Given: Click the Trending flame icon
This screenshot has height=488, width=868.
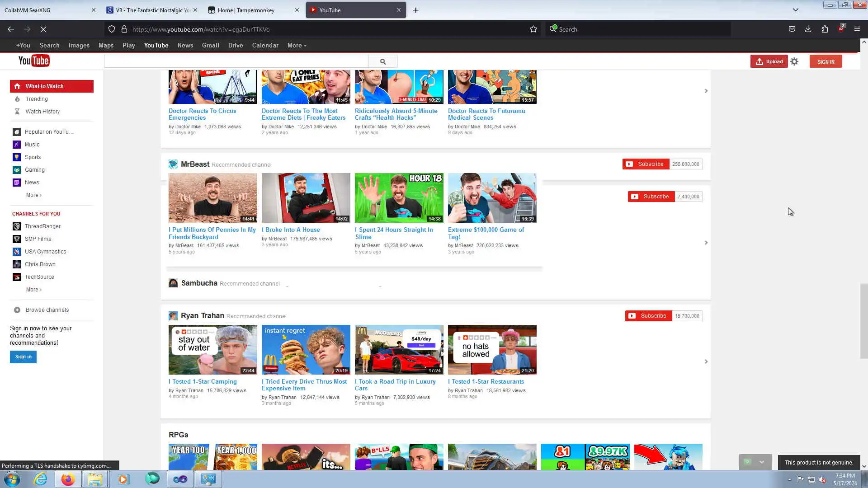Looking at the screenshot, I should pos(17,99).
